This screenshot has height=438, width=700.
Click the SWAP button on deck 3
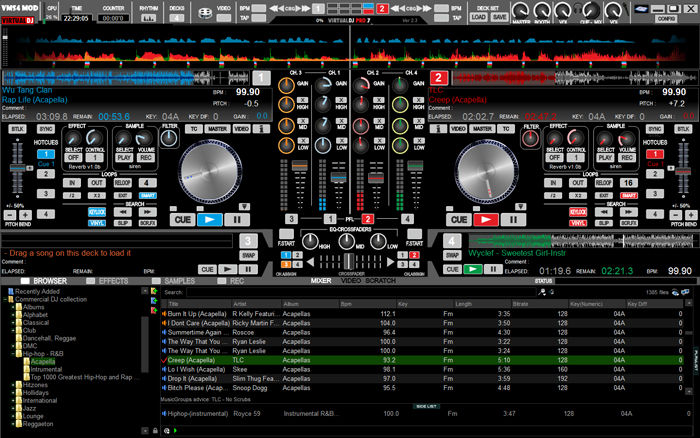[248, 255]
